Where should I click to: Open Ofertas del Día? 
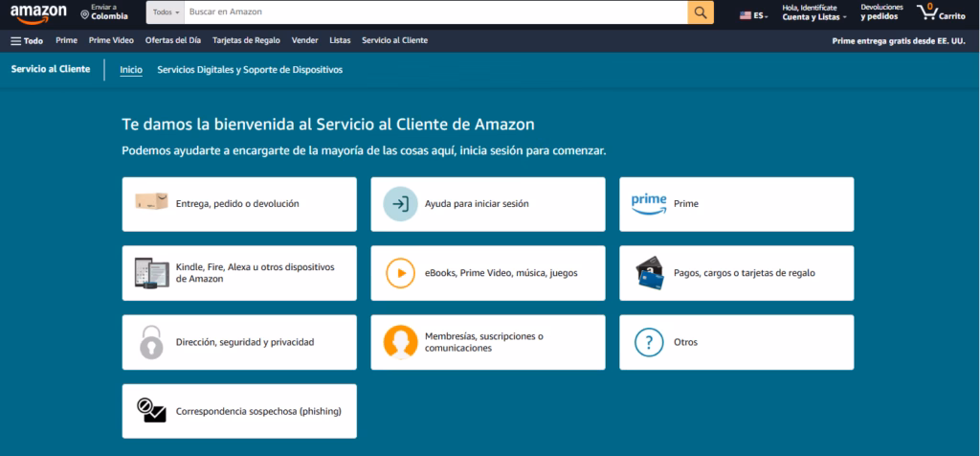(x=173, y=40)
